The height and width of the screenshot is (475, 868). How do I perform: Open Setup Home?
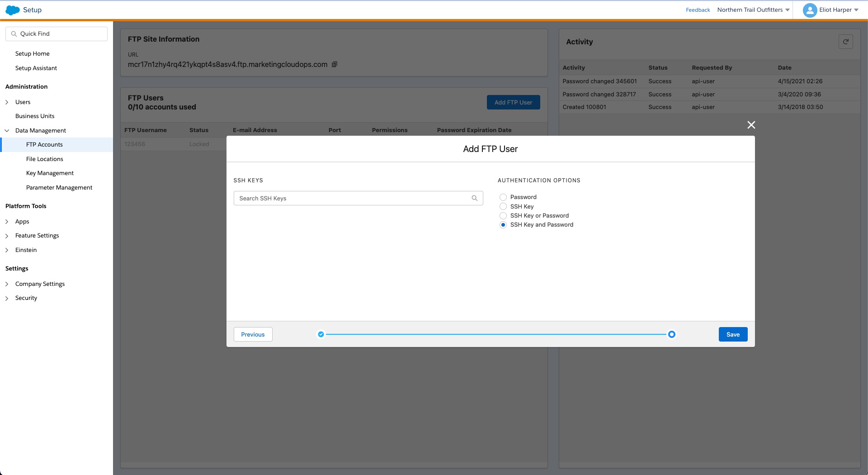point(33,53)
